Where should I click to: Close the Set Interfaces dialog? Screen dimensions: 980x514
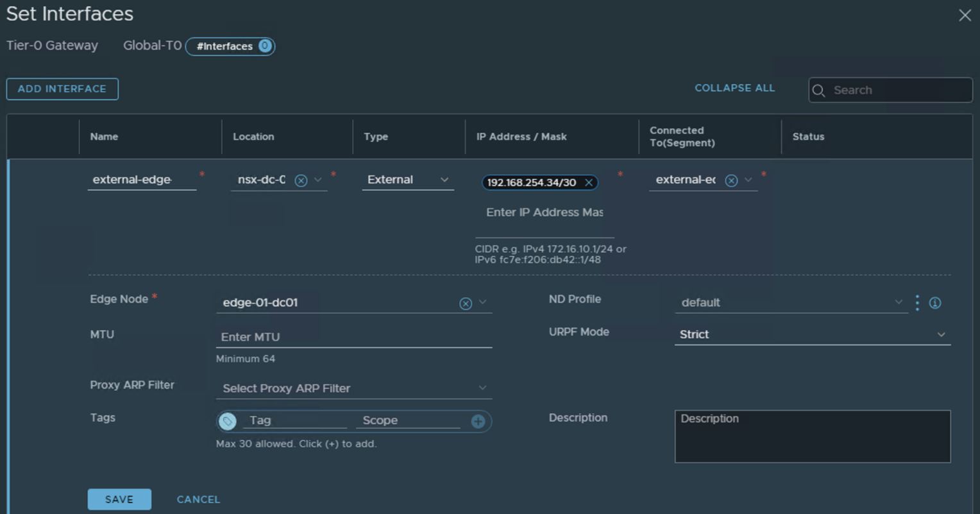click(x=965, y=15)
